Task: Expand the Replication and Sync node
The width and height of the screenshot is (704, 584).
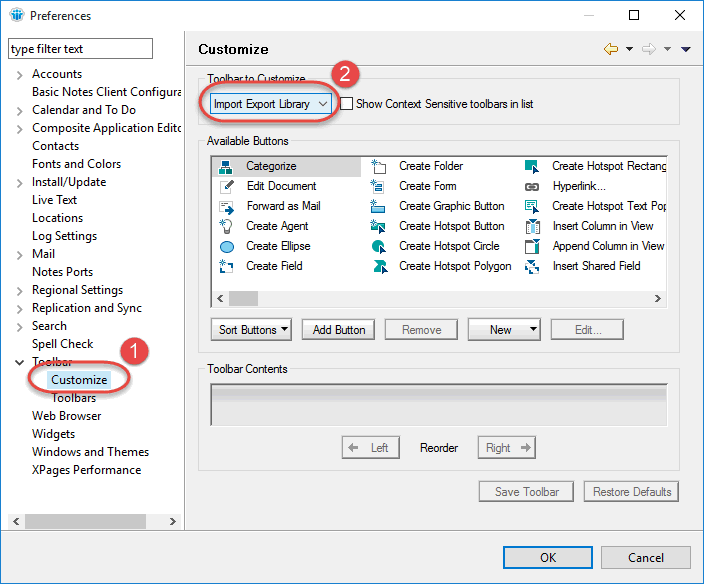Action: pos(19,309)
